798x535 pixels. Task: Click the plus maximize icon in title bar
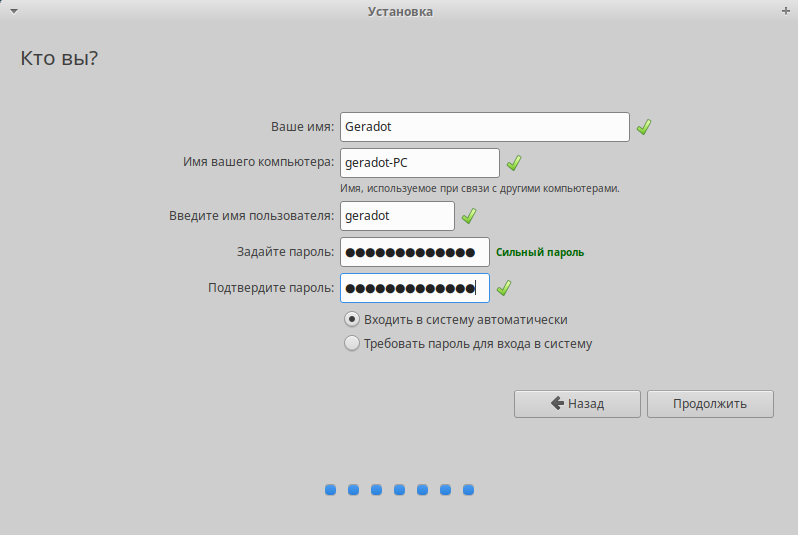[x=786, y=11]
